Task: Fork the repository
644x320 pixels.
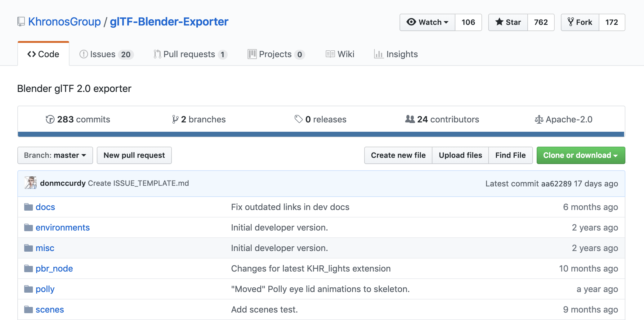Action: point(580,22)
